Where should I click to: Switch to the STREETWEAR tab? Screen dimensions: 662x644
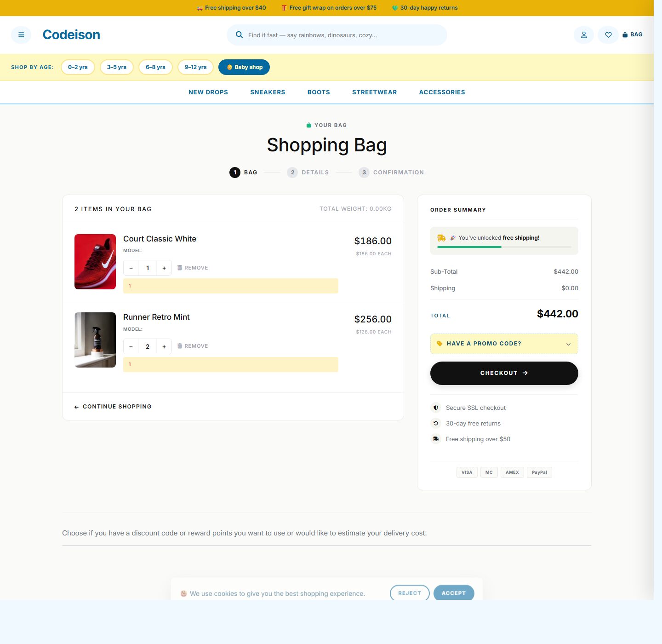pyautogui.click(x=374, y=92)
